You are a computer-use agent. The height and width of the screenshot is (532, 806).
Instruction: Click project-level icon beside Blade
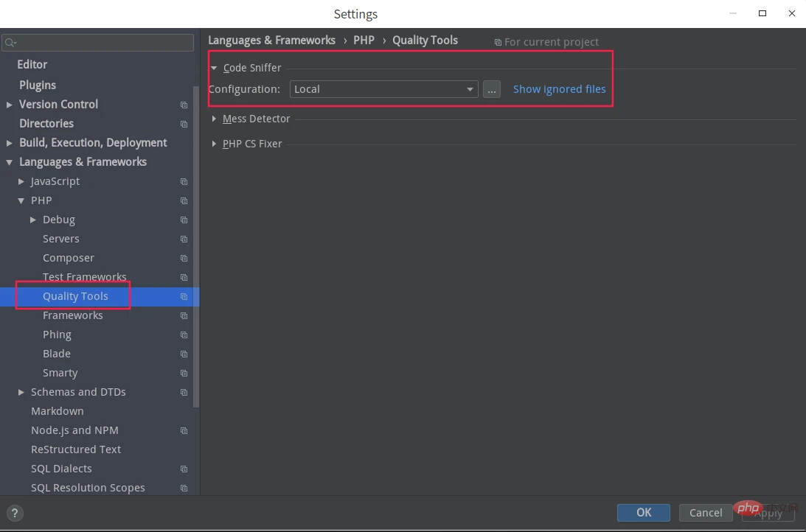tap(184, 354)
